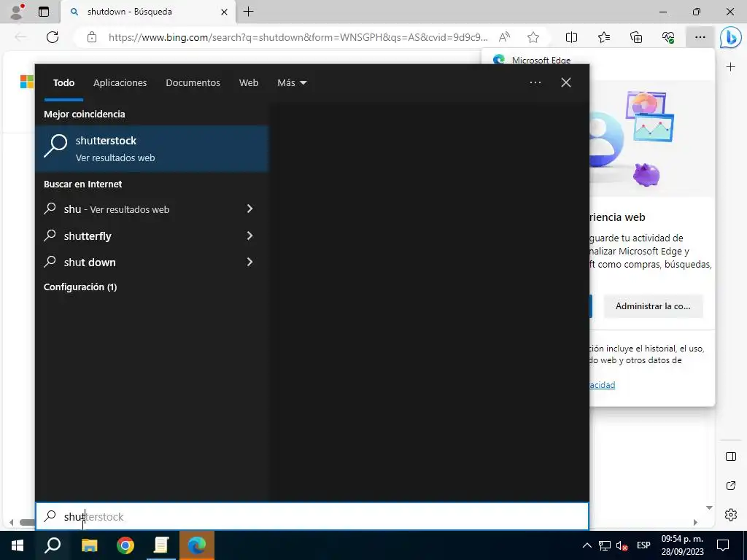Viewport: 747px width, 560px height.
Task: Open the privacy link in Edge popup
Action: [602, 385]
